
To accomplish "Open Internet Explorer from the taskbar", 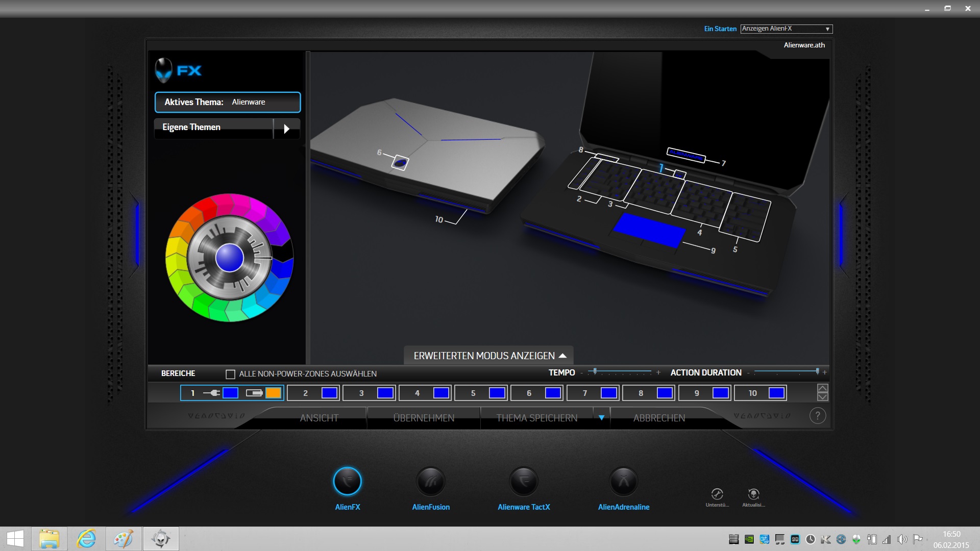I will coord(86,539).
